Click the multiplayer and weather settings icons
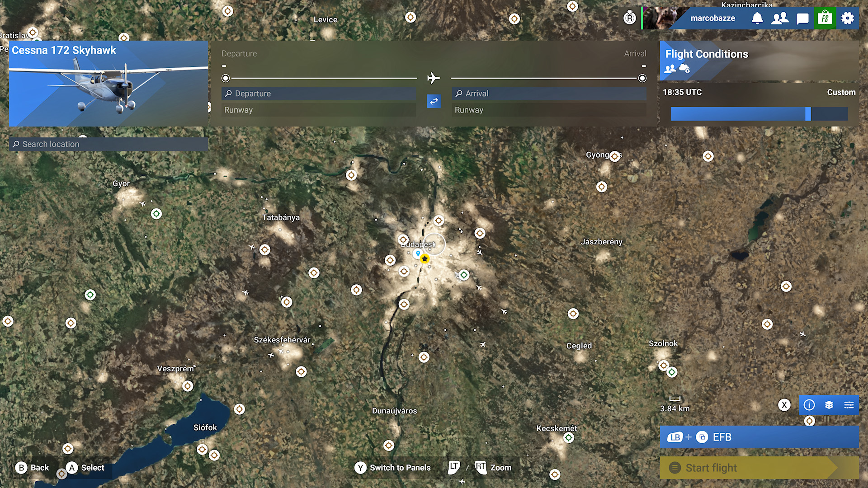The image size is (868, 488). point(677,69)
